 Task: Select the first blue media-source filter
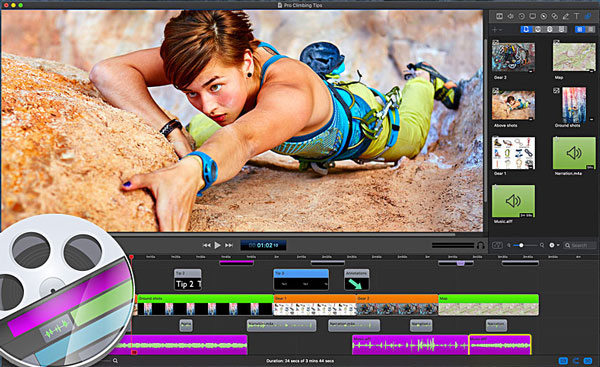click(526, 29)
